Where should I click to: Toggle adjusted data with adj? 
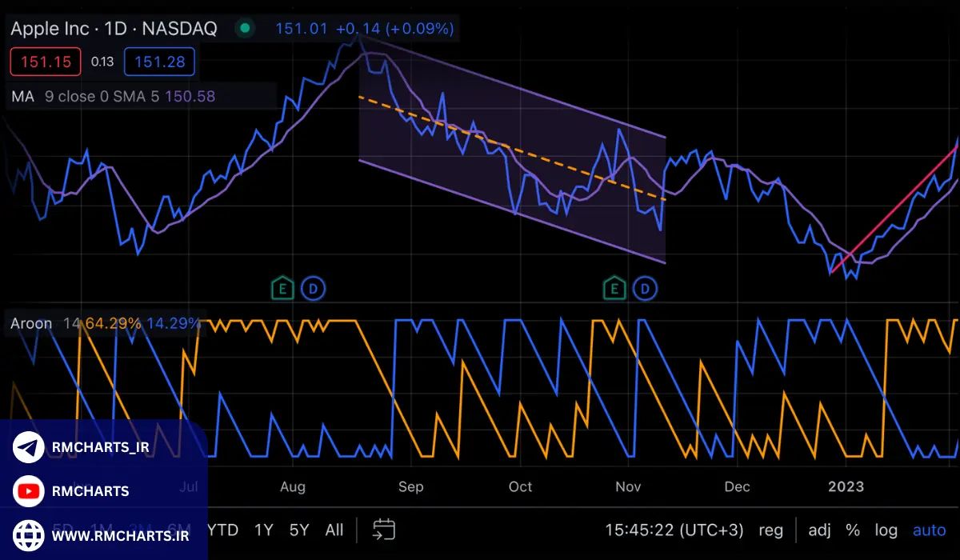(x=818, y=530)
